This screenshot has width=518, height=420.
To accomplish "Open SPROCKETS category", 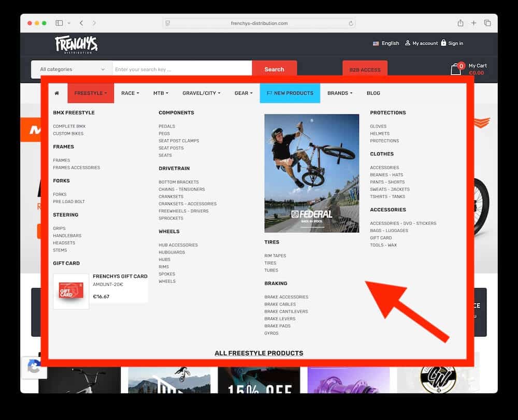I will coord(170,218).
